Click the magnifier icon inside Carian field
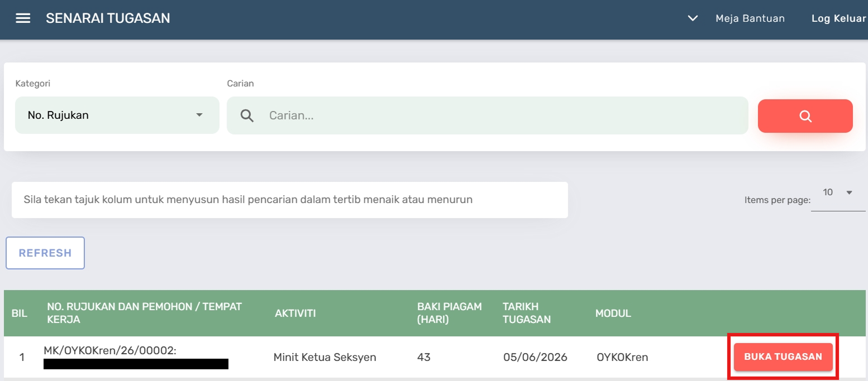Viewport: 868px width, 381px height. (247, 115)
